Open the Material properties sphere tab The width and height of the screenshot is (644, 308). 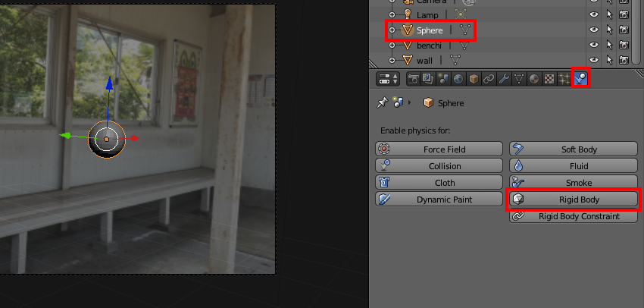(x=534, y=79)
